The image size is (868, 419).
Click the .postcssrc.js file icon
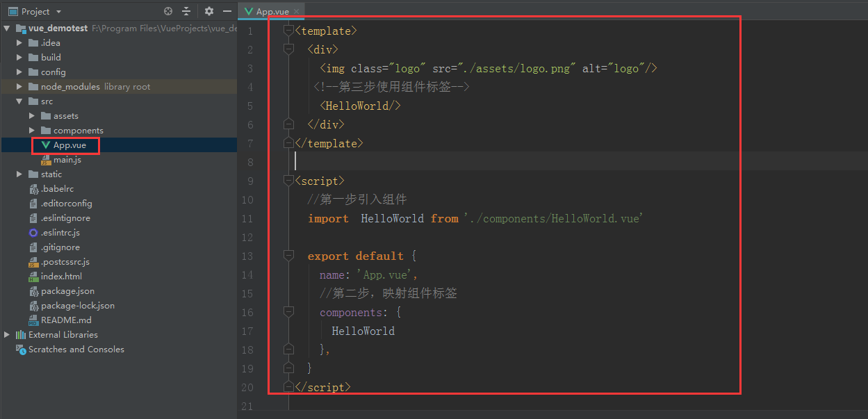pyautogui.click(x=33, y=262)
